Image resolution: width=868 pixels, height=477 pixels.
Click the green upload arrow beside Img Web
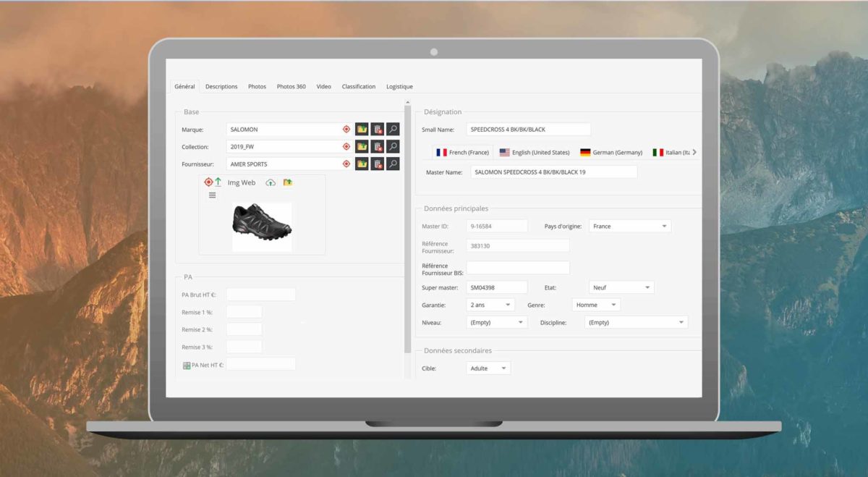click(x=218, y=182)
